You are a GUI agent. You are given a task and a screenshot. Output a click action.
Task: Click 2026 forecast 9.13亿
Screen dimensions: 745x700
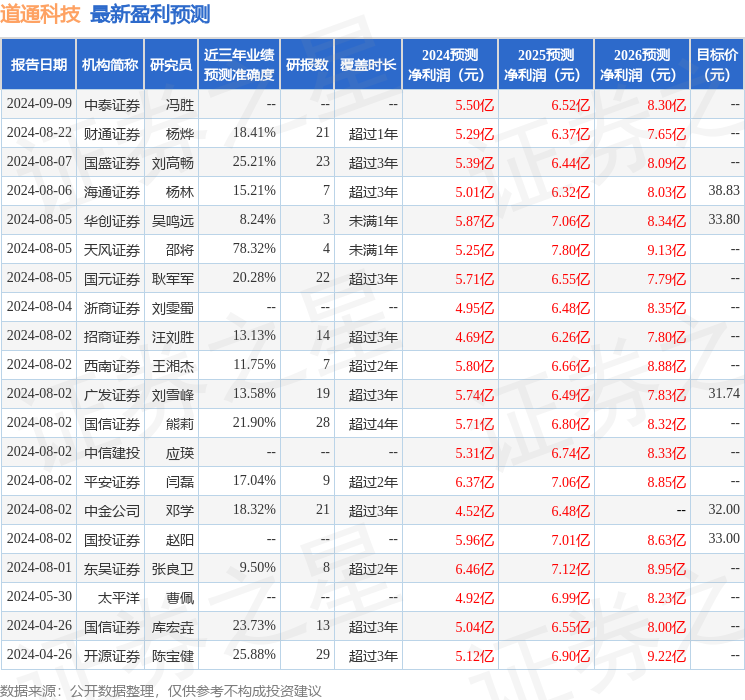pyautogui.click(x=667, y=250)
